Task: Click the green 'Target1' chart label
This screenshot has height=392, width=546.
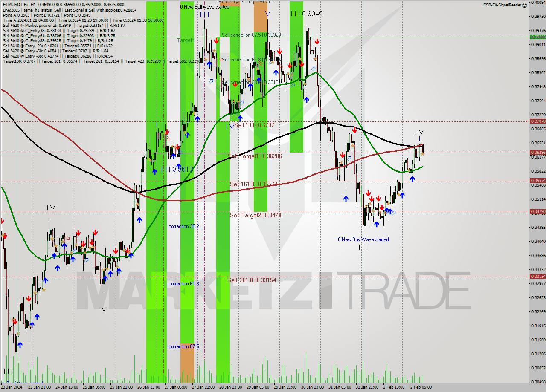Action: (186, 40)
